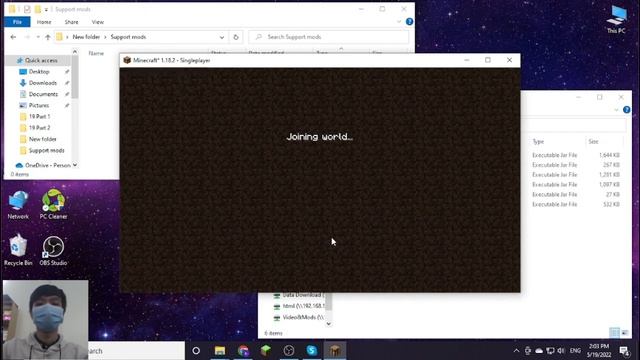
Task: Click the Back arrow in File Explorer
Action: click(13, 37)
